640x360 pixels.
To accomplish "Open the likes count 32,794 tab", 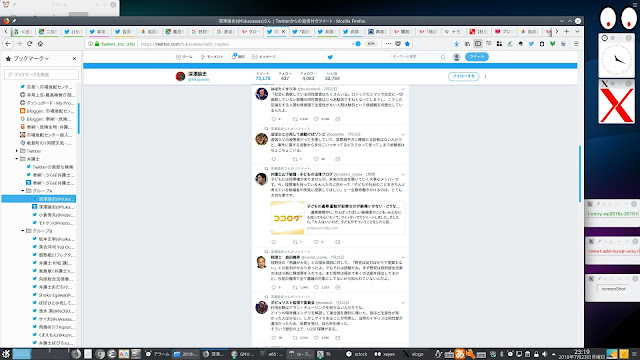I will pos(332,76).
